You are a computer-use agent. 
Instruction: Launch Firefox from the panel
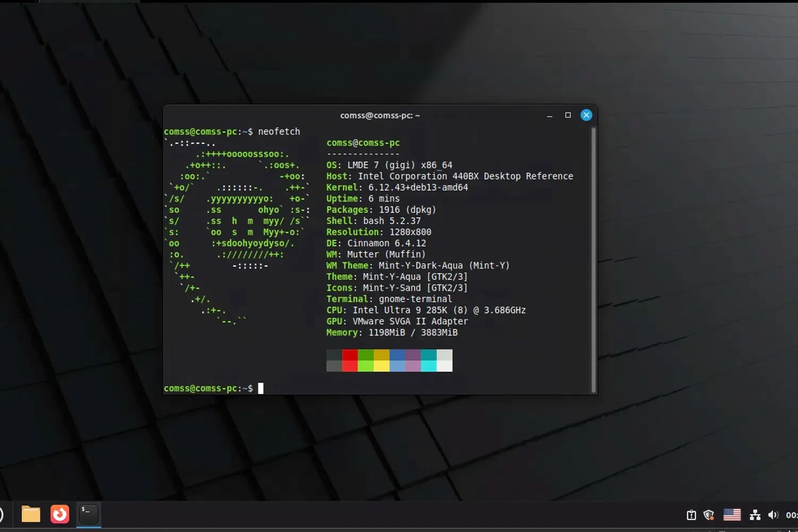point(60,514)
